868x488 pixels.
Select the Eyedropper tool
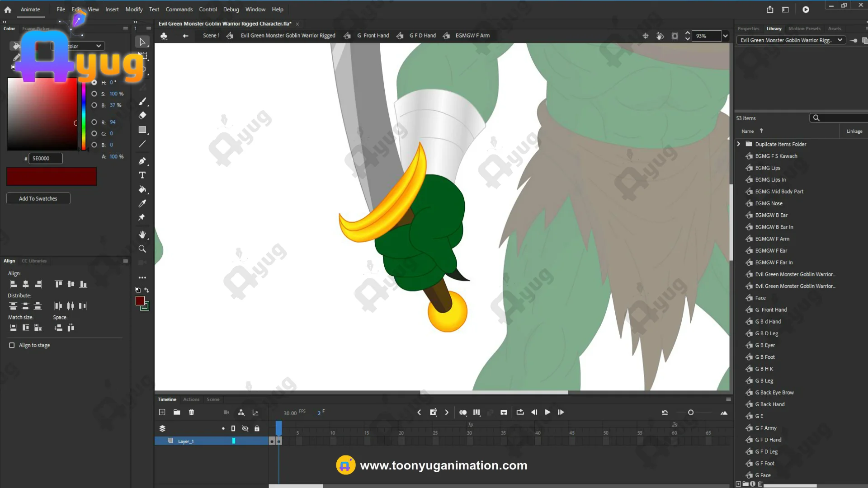coord(142,203)
